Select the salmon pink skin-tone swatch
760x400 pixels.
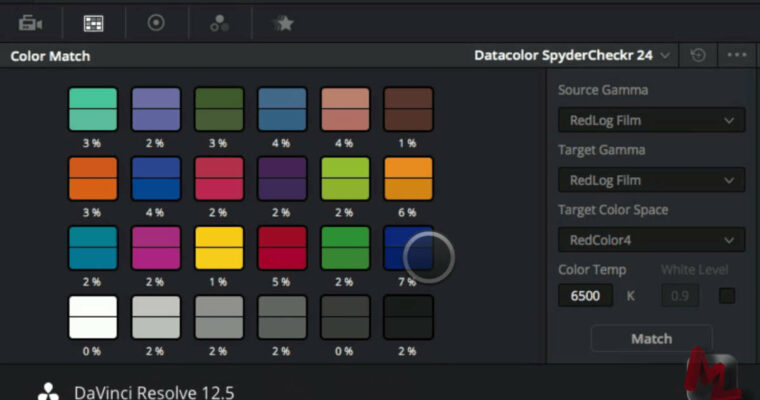coord(345,109)
